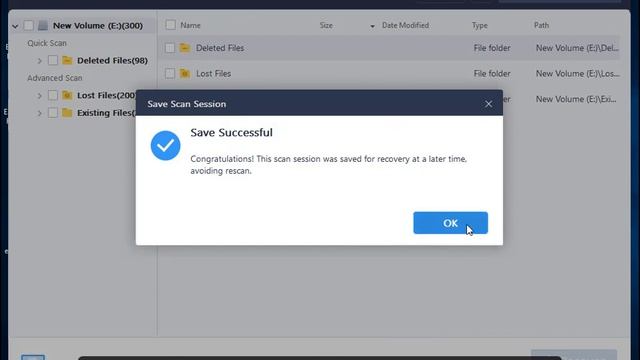Click the OK button in the dialog

(x=450, y=223)
